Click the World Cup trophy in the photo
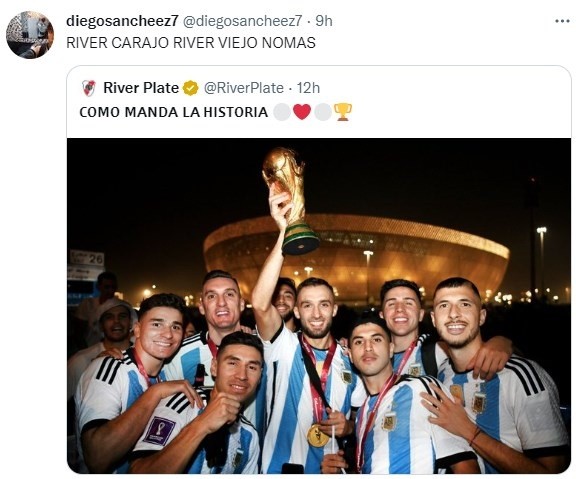 (x=290, y=201)
